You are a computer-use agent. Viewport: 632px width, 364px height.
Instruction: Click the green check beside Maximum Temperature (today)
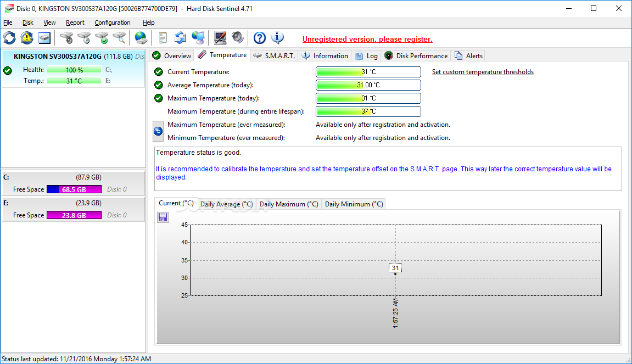(158, 98)
